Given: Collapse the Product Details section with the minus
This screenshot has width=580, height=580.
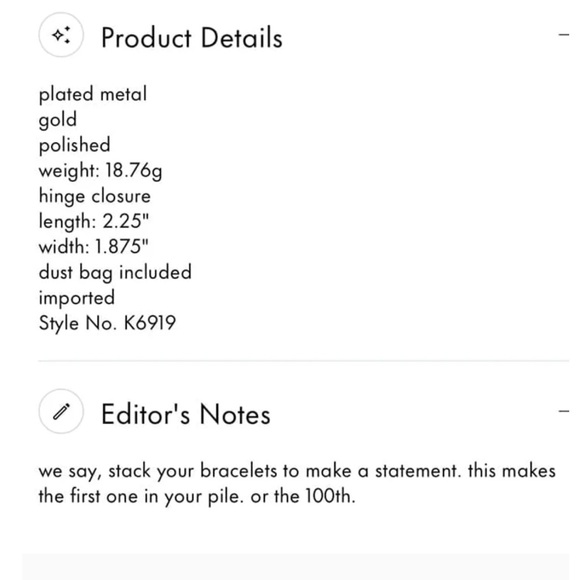Looking at the screenshot, I should [564, 35].
